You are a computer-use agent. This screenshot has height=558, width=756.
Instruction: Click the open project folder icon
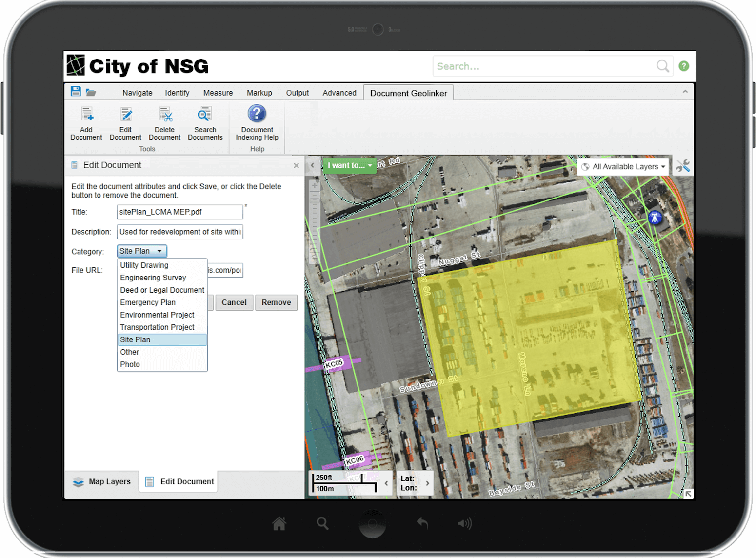click(91, 92)
